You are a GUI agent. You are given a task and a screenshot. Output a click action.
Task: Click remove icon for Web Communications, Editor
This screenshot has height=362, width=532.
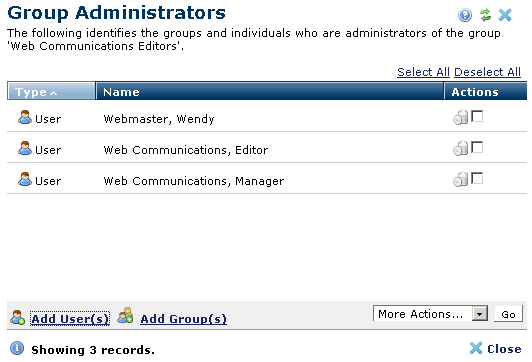point(461,148)
